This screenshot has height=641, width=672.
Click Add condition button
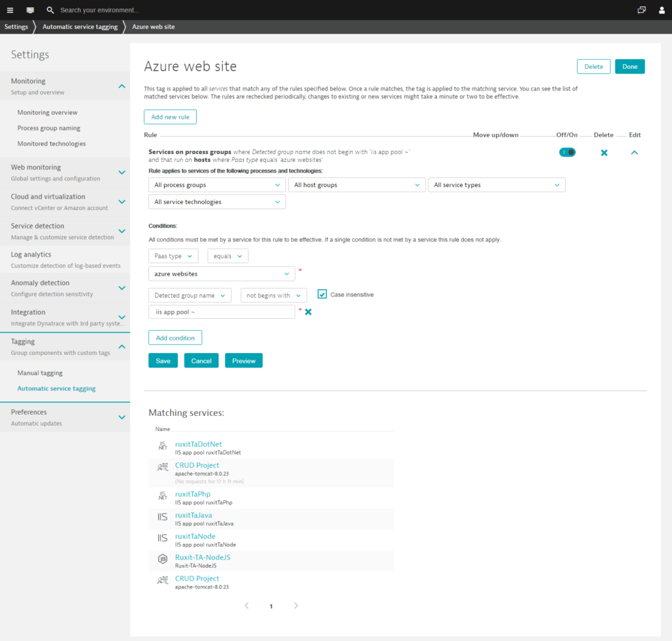point(175,338)
